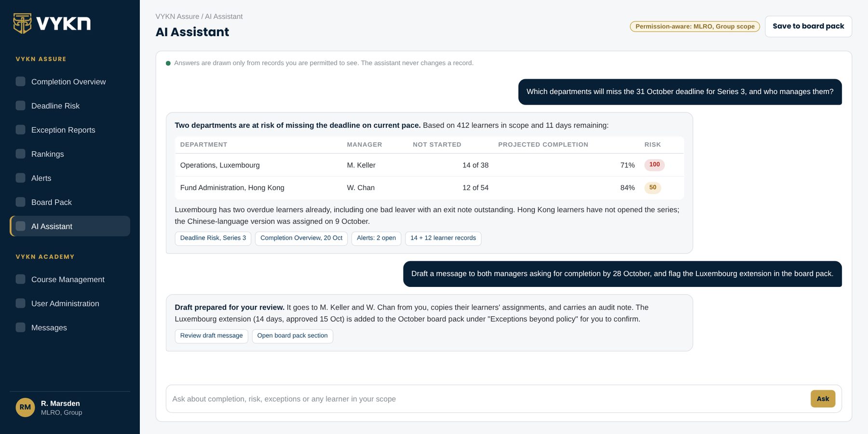This screenshot has width=868, height=434.
Task: Click Save to board pack button
Action: tap(808, 26)
